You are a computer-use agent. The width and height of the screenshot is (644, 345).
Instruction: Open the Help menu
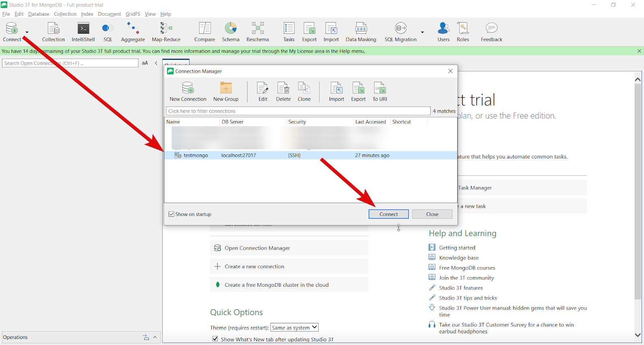166,14
